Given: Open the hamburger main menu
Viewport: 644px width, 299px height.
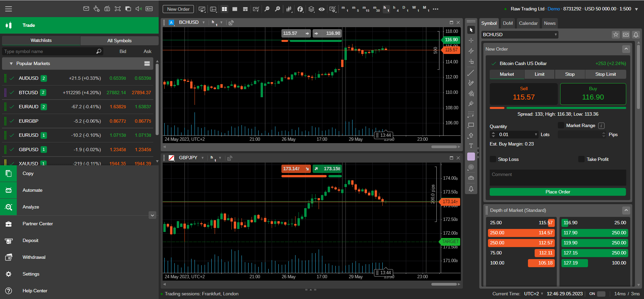Looking at the screenshot, I should [x=9, y=9].
